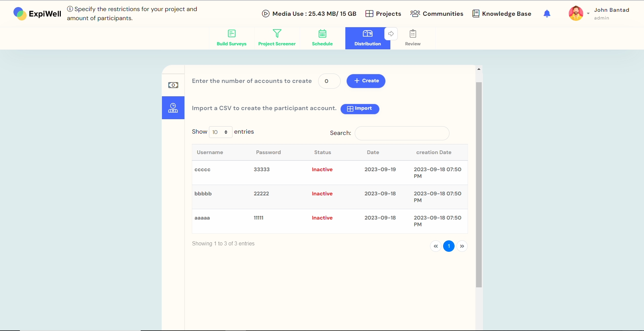Open the notifications bell icon

(x=547, y=13)
